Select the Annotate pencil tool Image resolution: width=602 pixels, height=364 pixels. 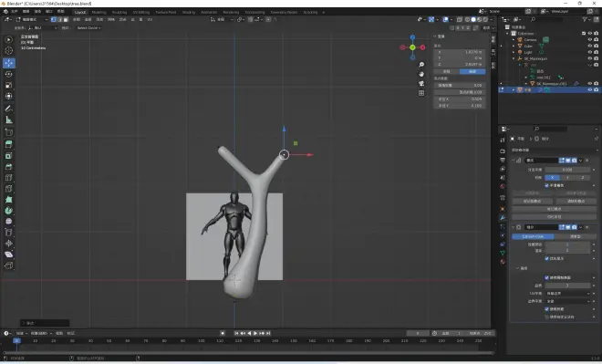pos(8,109)
